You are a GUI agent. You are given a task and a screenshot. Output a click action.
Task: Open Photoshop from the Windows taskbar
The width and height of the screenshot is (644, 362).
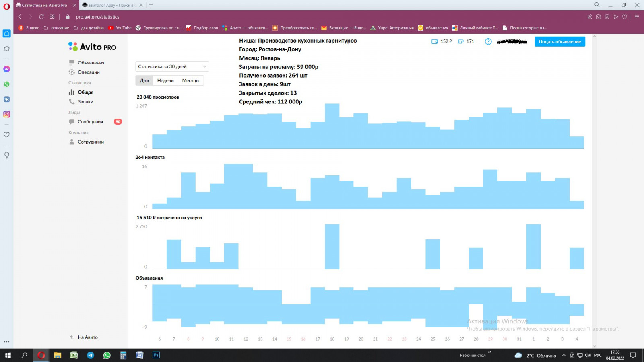tap(156, 355)
